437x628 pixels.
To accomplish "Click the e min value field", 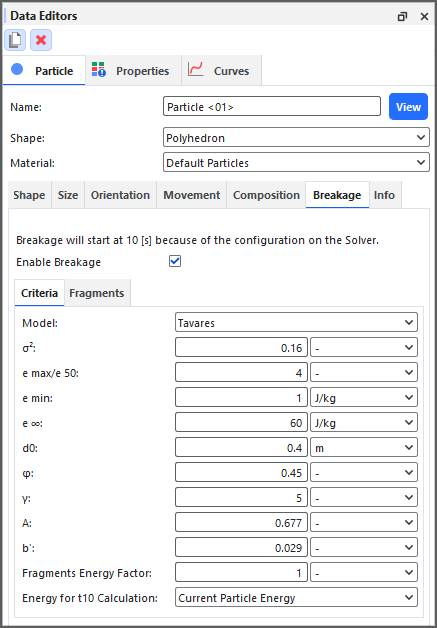I will click(x=241, y=398).
